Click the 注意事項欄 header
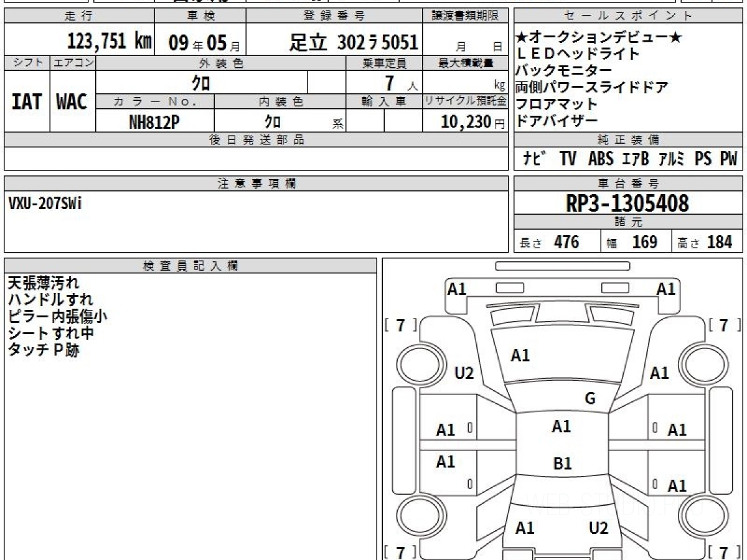The width and height of the screenshot is (747, 560). [x=256, y=184]
